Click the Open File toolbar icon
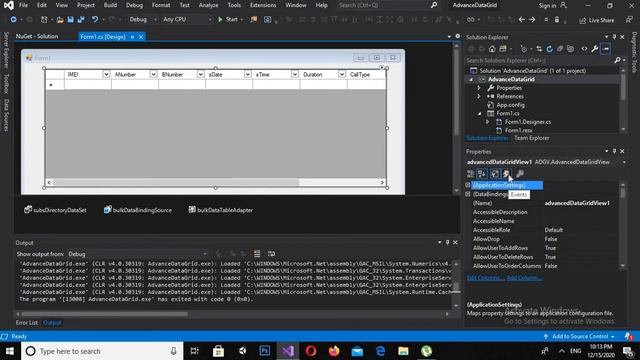 (60, 19)
